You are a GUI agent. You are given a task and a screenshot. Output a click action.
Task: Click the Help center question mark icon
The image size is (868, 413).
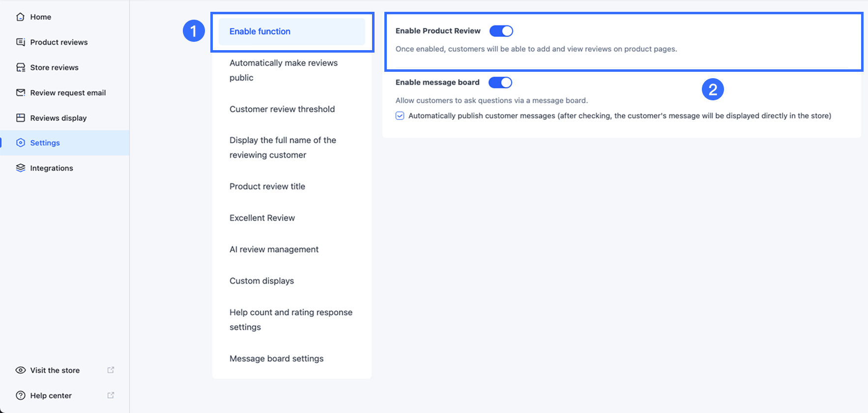coord(20,395)
